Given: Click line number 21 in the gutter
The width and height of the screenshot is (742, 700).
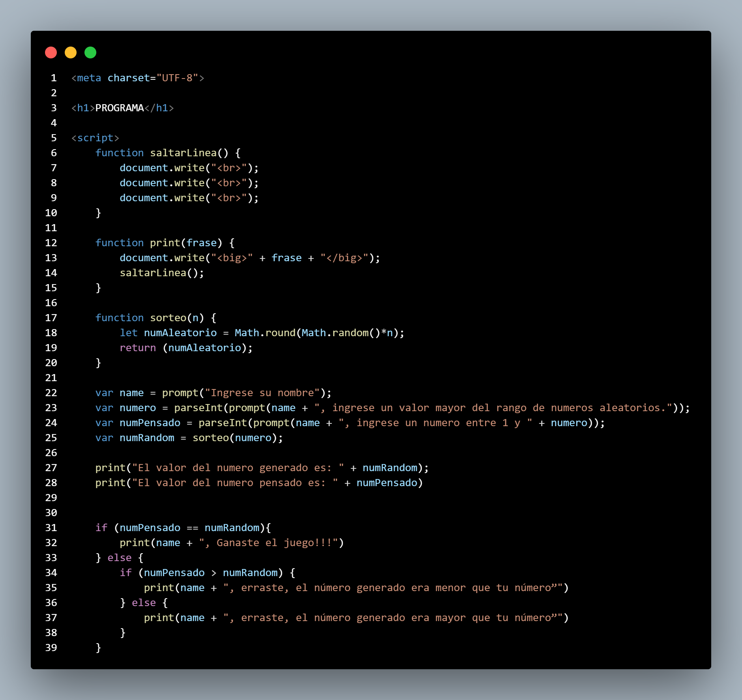Looking at the screenshot, I should (x=51, y=378).
